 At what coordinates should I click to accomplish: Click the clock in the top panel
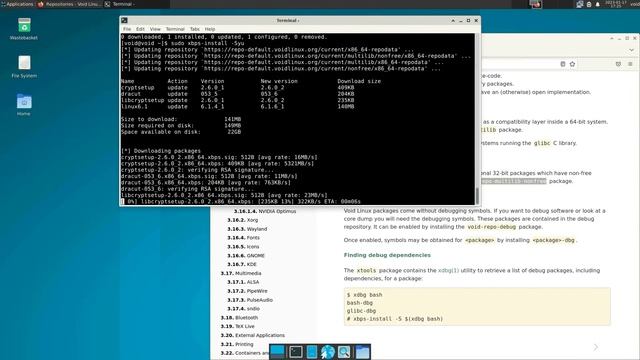click(x=615, y=4)
